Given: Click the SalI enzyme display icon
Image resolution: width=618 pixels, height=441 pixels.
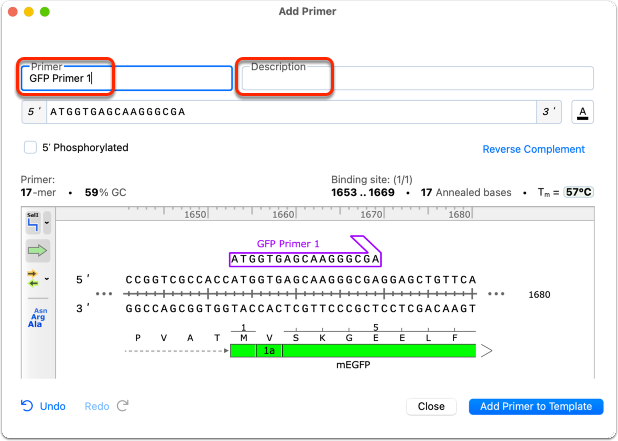Looking at the screenshot, I should 33,223.
